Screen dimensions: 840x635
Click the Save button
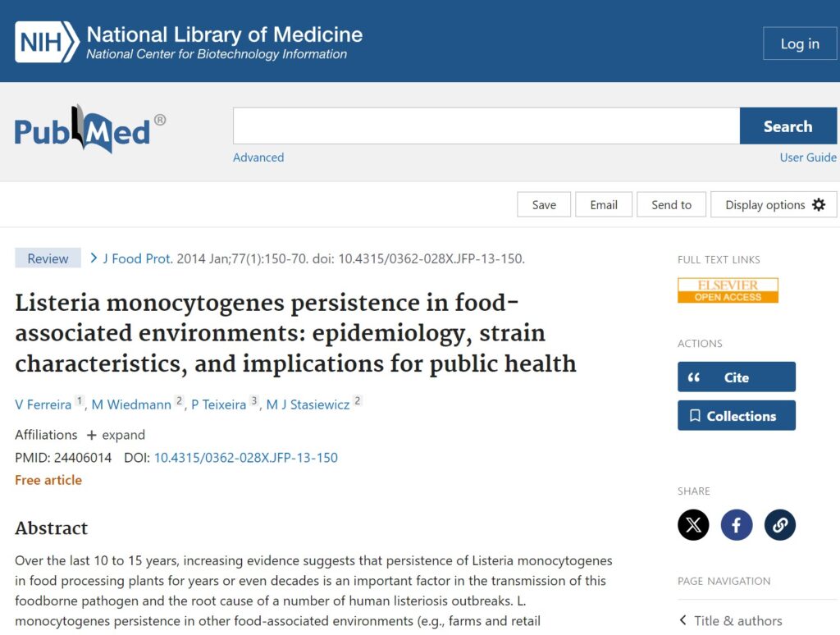[544, 205]
